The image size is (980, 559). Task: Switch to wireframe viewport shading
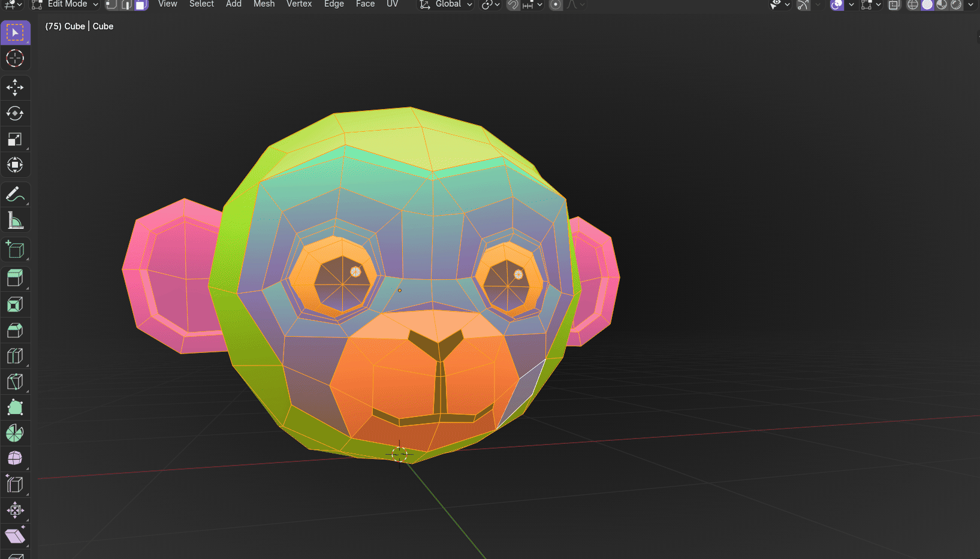(913, 5)
